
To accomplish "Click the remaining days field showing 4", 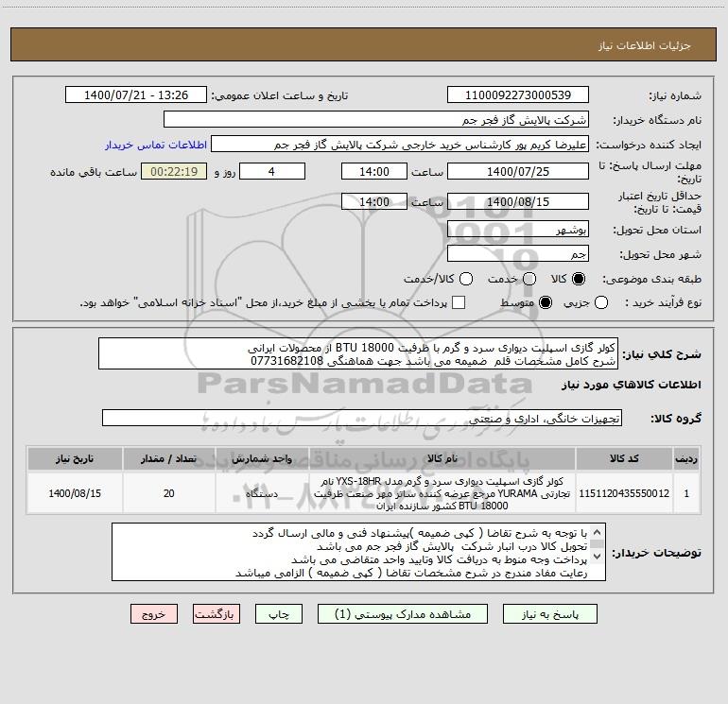I will coord(272,171).
